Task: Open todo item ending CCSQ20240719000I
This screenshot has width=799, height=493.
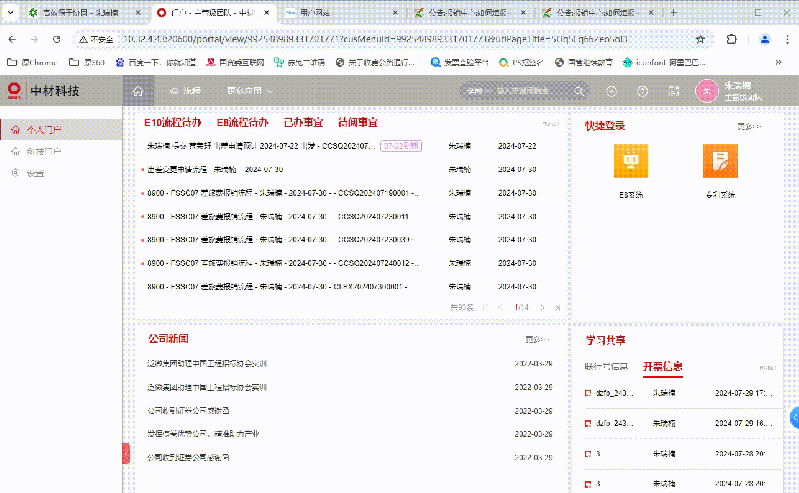Action: tap(283, 193)
